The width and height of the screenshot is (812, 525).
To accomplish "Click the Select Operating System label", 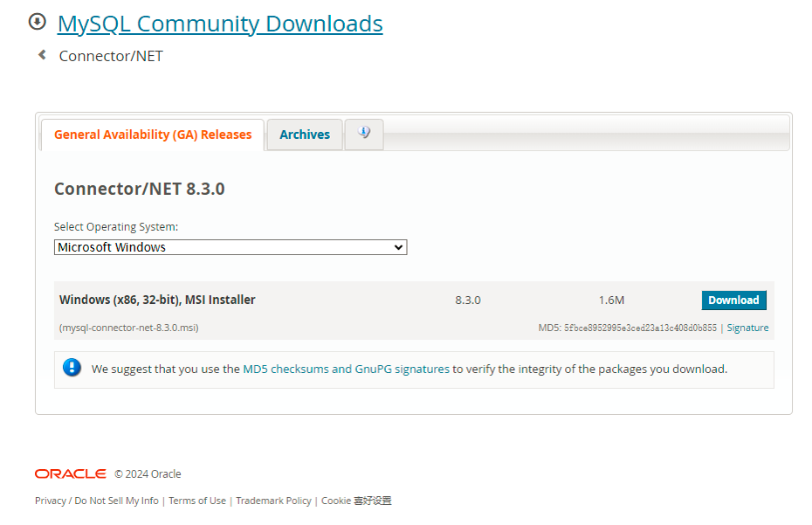I will coord(116,227).
